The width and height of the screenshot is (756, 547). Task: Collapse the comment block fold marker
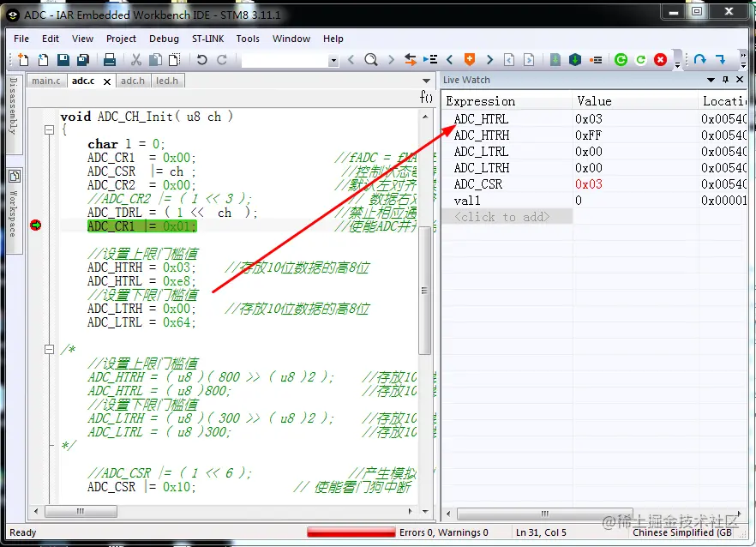49,349
